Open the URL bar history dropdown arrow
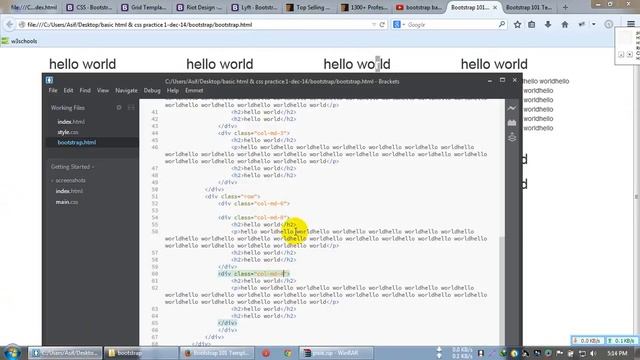Image resolution: width=640 pixels, height=360 pixels. tap(373, 24)
